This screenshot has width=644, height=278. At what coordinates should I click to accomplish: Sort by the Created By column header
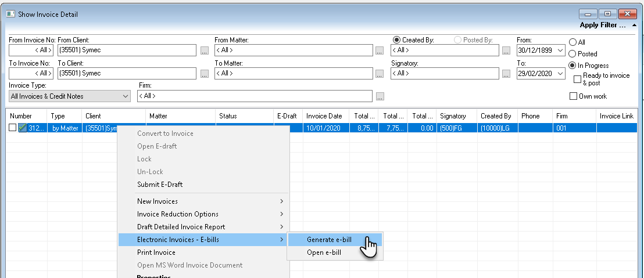pyautogui.click(x=497, y=116)
